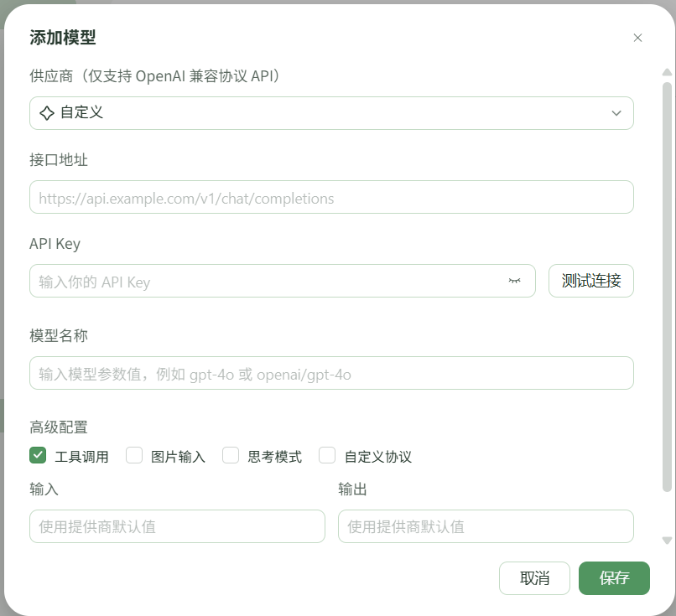
Task: Click the dropdown chevron arrow in the provider field
Action: click(616, 113)
